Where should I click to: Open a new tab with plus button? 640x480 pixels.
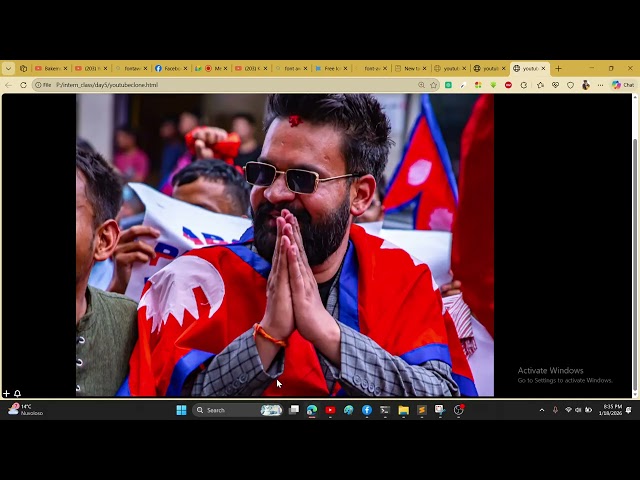558,68
